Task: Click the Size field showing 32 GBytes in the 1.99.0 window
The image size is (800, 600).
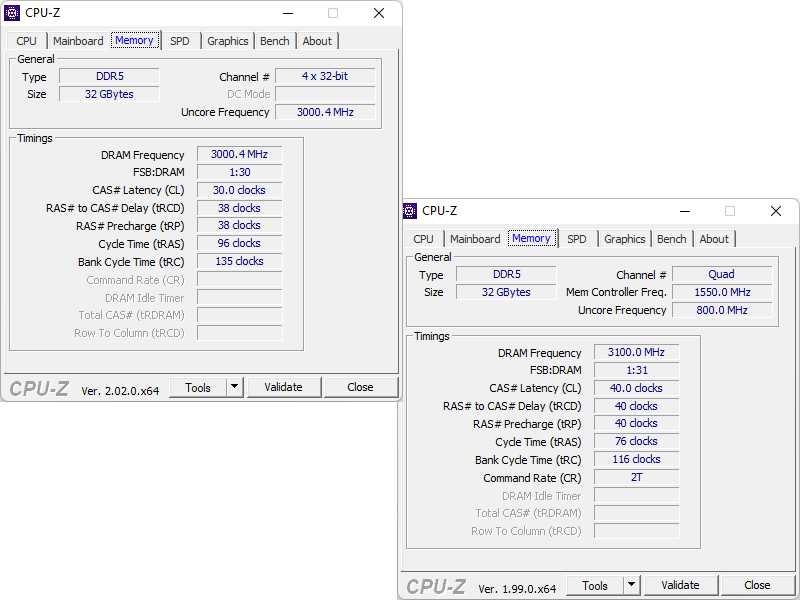Action: (x=506, y=292)
